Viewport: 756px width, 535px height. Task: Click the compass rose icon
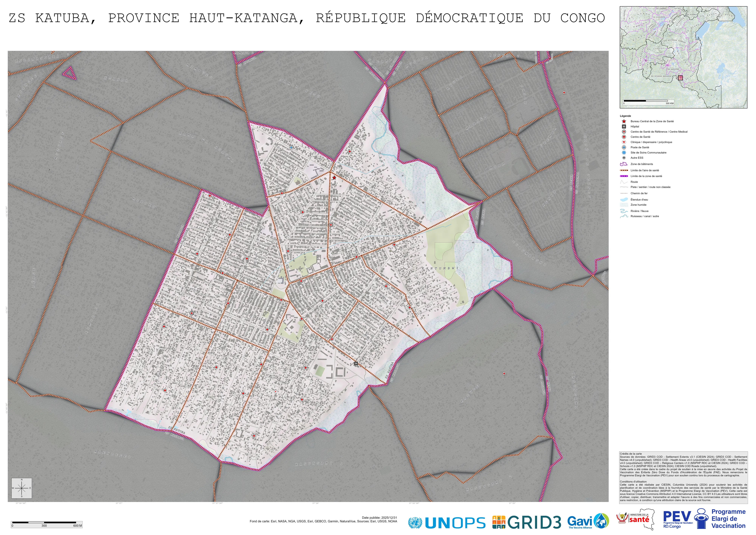pos(22,488)
